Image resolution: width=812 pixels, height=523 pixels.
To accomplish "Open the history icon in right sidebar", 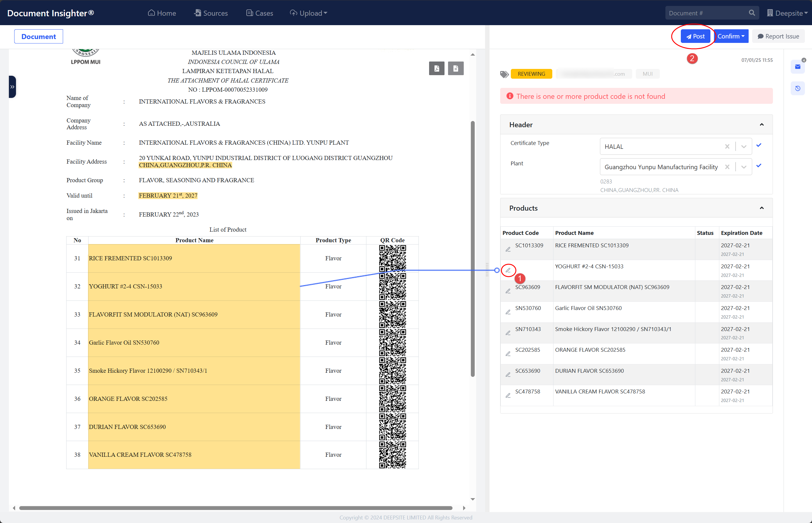I will 797,88.
